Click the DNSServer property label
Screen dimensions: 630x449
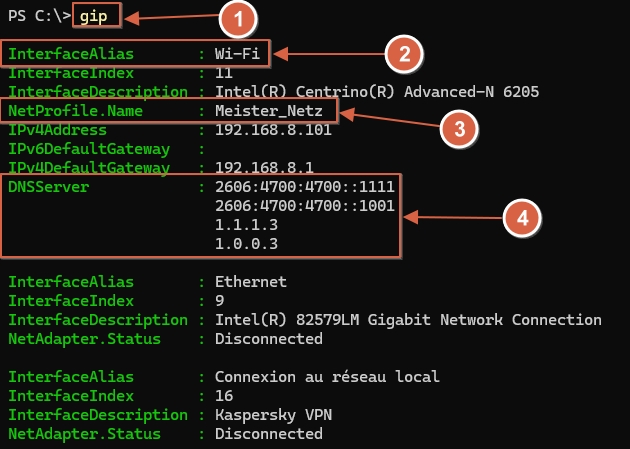click(48, 187)
